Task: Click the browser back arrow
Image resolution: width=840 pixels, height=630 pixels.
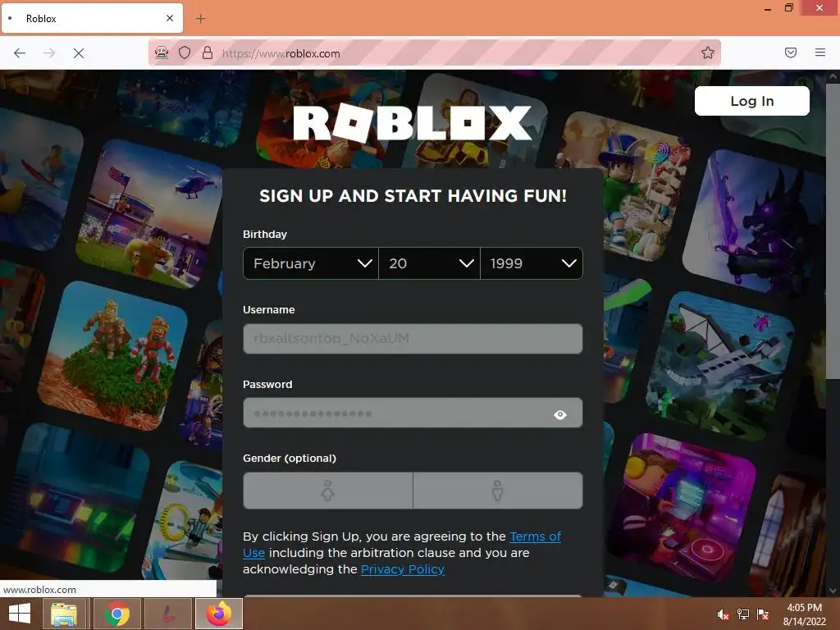Action: (x=20, y=53)
